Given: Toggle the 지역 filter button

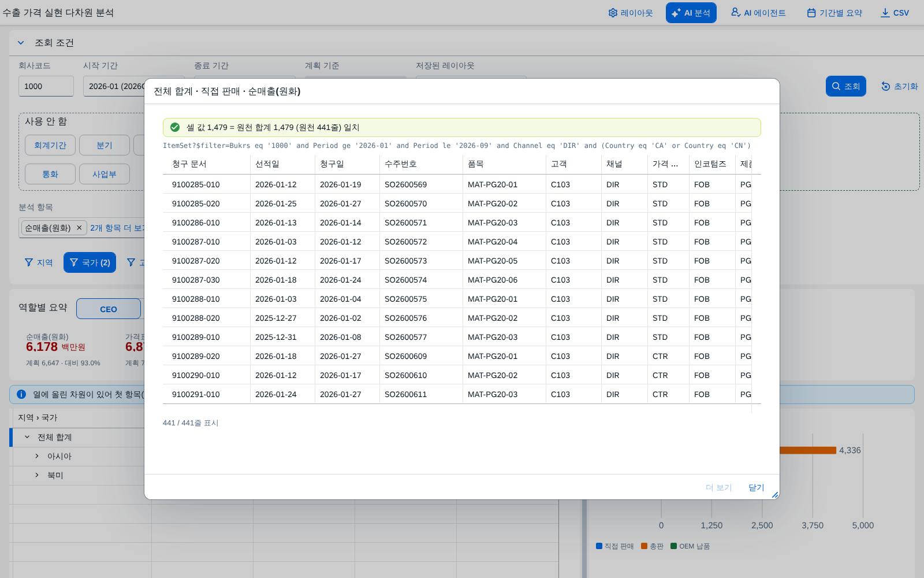Looking at the screenshot, I should pyautogui.click(x=38, y=262).
